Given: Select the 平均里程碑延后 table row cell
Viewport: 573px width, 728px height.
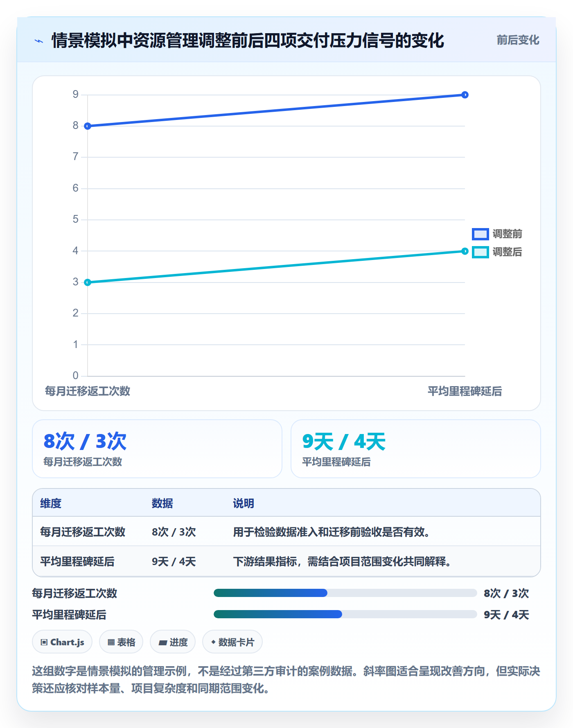Looking at the screenshot, I should pos(77,561).
